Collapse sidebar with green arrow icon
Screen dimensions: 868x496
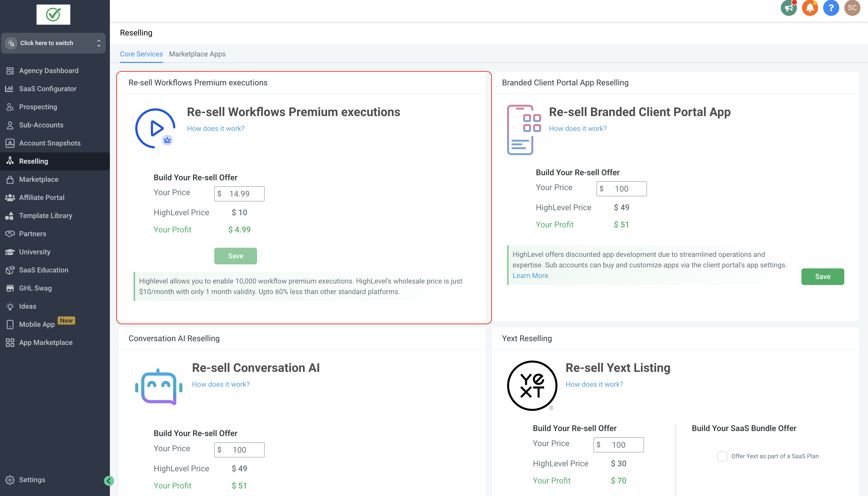tap(109, 481)
